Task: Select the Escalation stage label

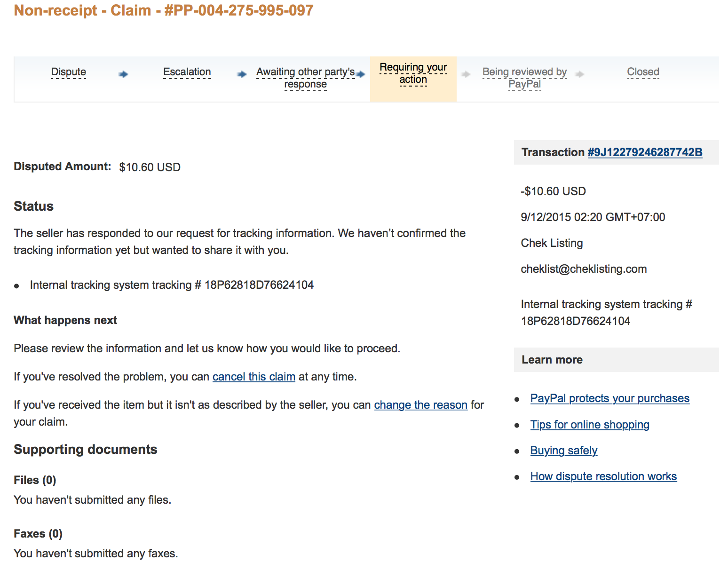Action: click(x=187, y=72)
